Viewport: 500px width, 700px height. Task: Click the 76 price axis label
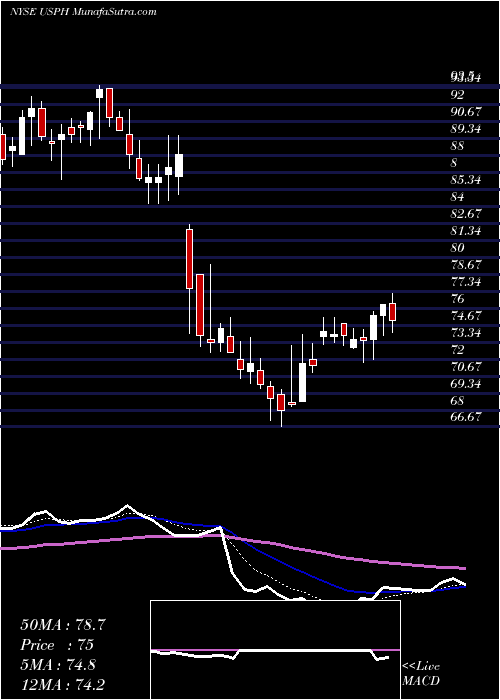tap(457, 299)
